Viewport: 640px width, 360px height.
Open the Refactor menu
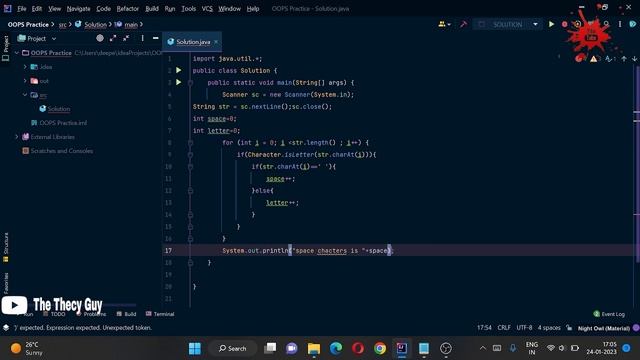(x=127, y=9)
